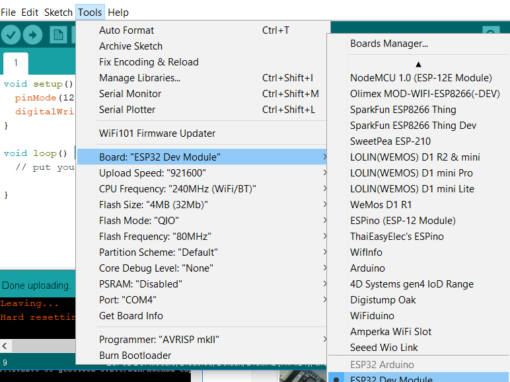The height and width of the screenshot is (382, 510).
Task: Launch Serial Plotter
Action: pos(202,110)
